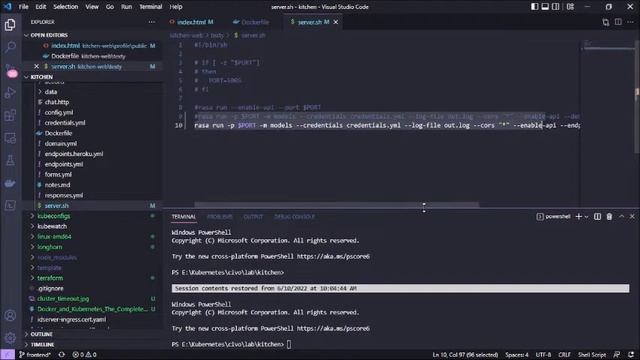This screenshot has width=640, height=360.
Task: Open the Run menu
Action: pos(127,7)
